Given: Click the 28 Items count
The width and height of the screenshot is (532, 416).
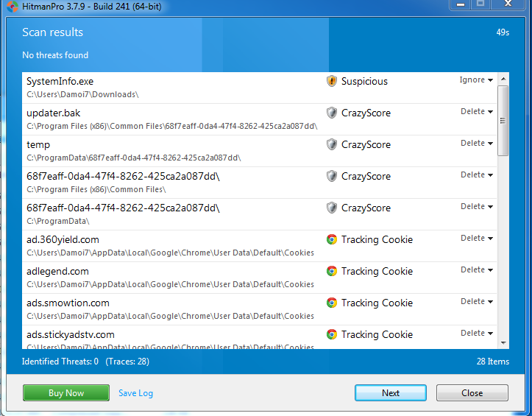Looking at the screenshot, I should coord(493,362).
